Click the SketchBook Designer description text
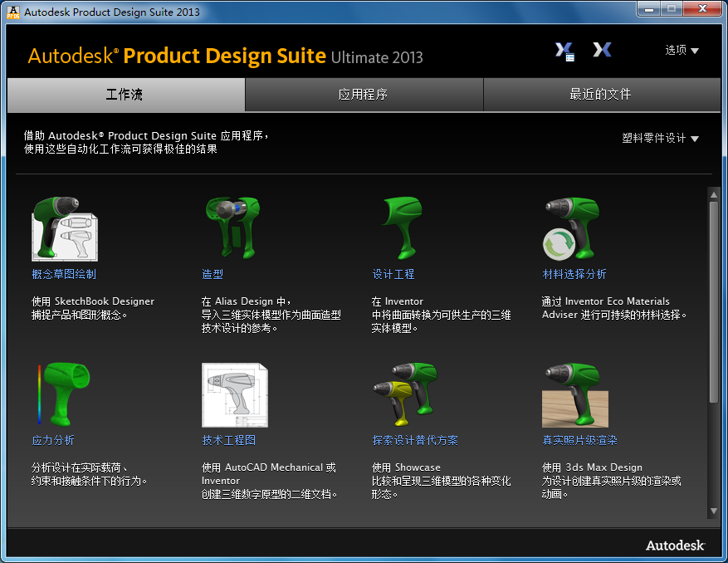The image size is (728, 563). coord(93,308)
